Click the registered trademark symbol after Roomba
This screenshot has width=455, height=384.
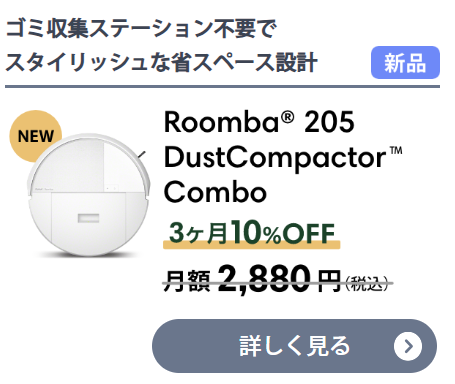click(x=287, y=117)
